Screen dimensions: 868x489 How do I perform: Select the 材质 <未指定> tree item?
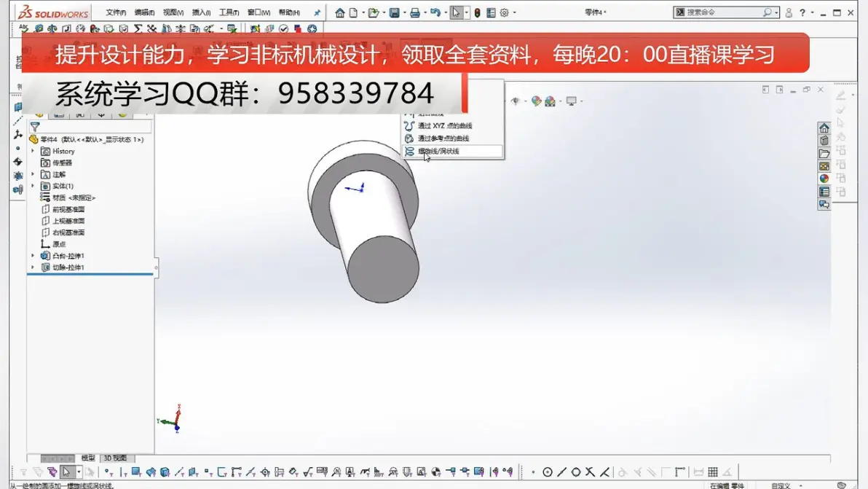click(74, 197)
